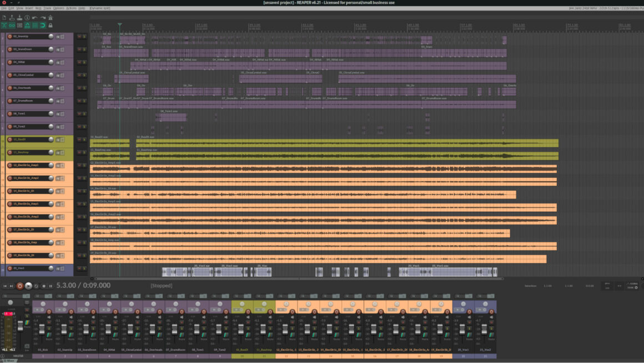The image size is (644, 363).
Task: Mute the 02_SnareUp track
Action: (x=79, y=37)
